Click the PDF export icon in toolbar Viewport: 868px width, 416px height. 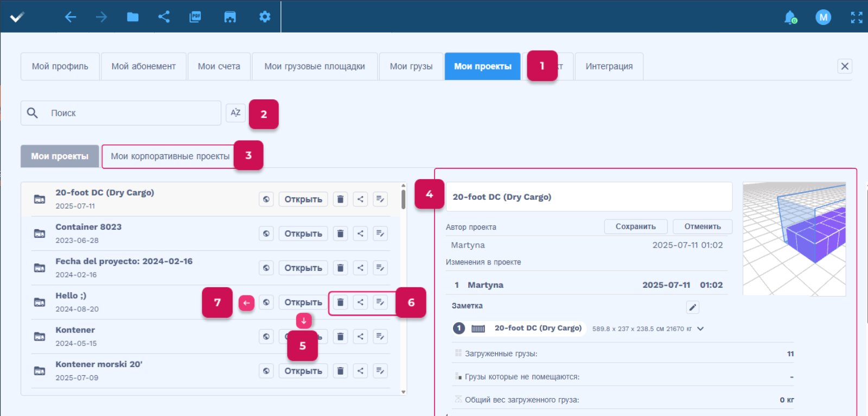[195, 17]
